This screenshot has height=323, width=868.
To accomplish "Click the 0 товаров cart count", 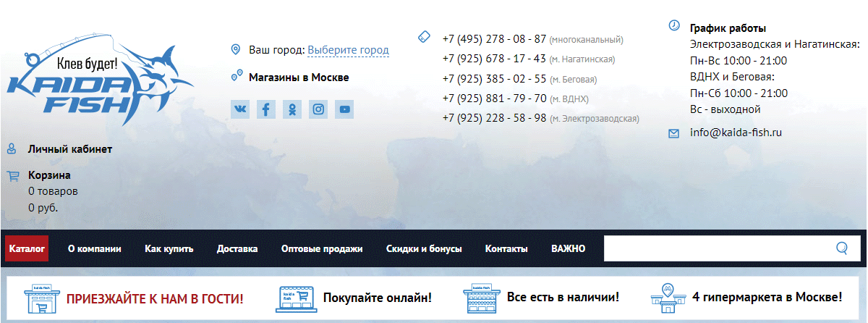I will coord(53,191).
